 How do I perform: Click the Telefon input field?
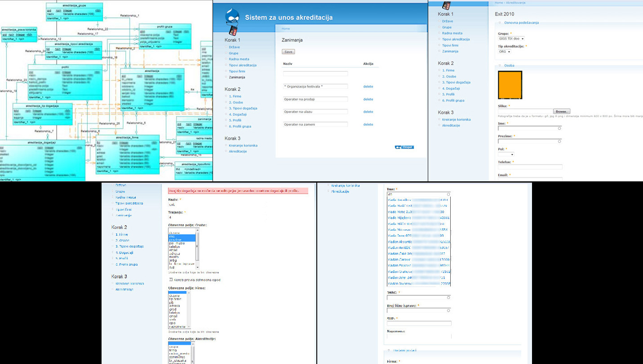tap(530, 167)
